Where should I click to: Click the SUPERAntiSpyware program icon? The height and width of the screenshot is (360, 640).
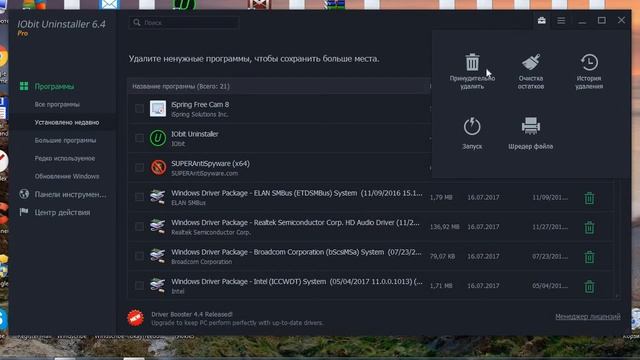[x=158, y=167]
